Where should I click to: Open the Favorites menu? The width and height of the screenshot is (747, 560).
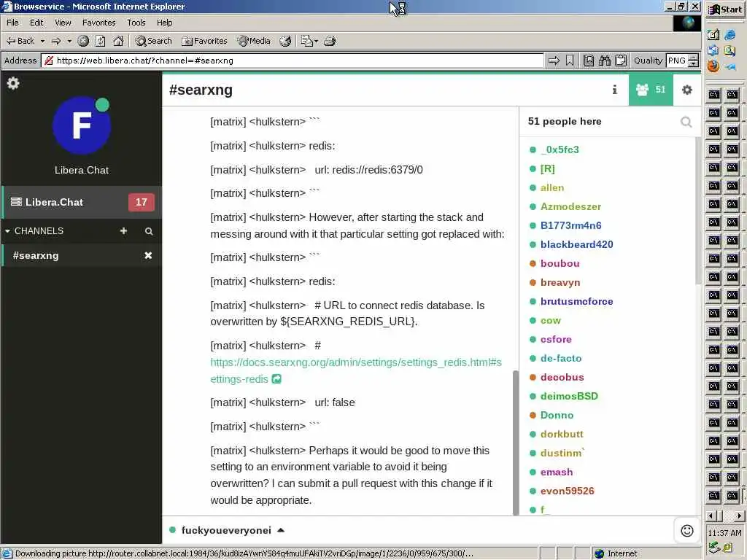tap(98, 23)
